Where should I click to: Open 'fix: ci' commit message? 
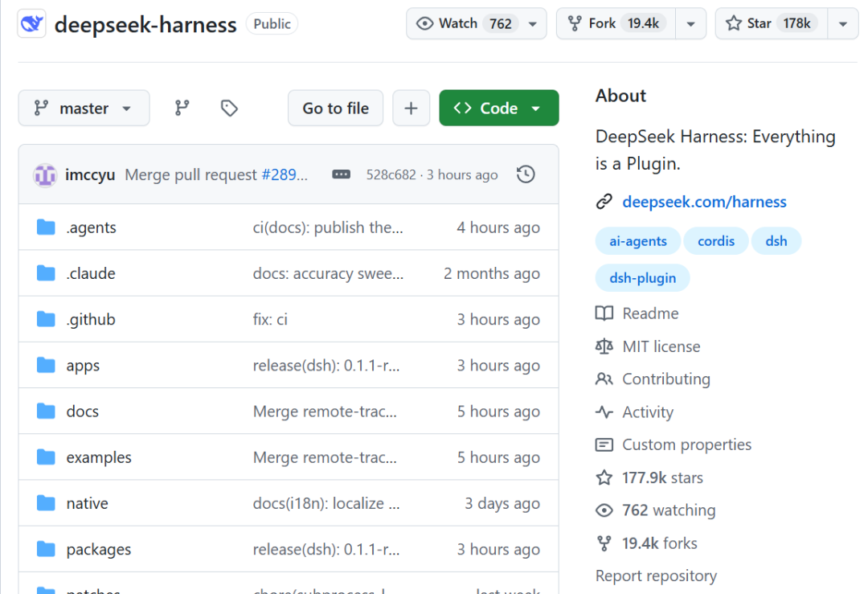pyautogui.click(x=270, y=319)
